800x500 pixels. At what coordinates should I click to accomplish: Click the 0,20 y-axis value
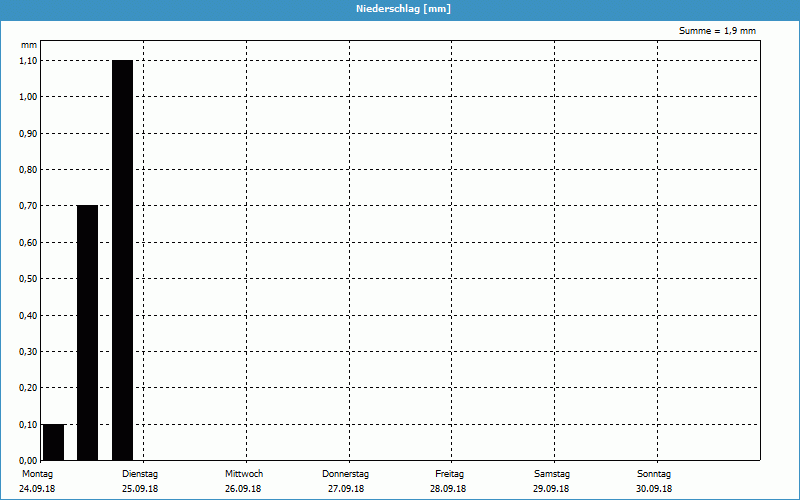28,388
